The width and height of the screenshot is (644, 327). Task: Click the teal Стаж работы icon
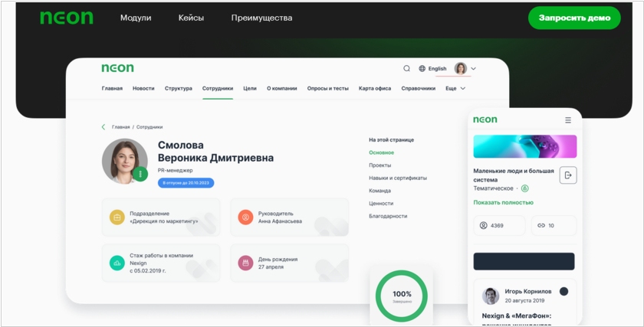tap(117, 263)
